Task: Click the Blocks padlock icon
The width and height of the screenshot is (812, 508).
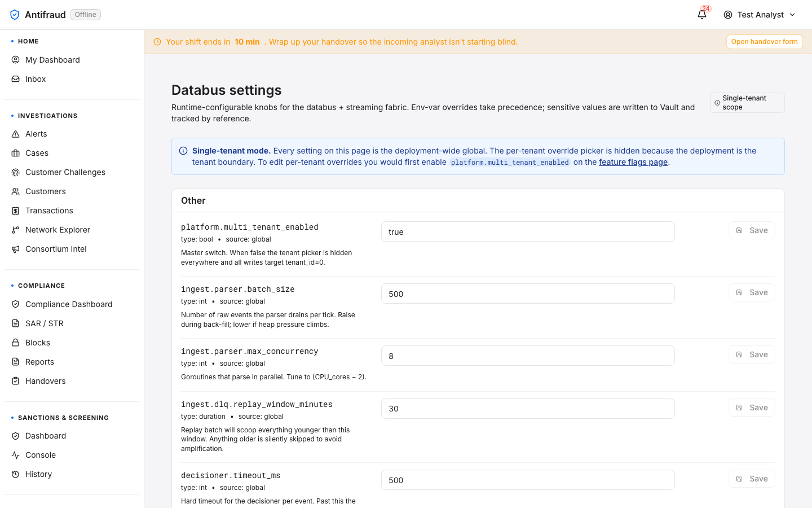Action: tap(16, 343)
